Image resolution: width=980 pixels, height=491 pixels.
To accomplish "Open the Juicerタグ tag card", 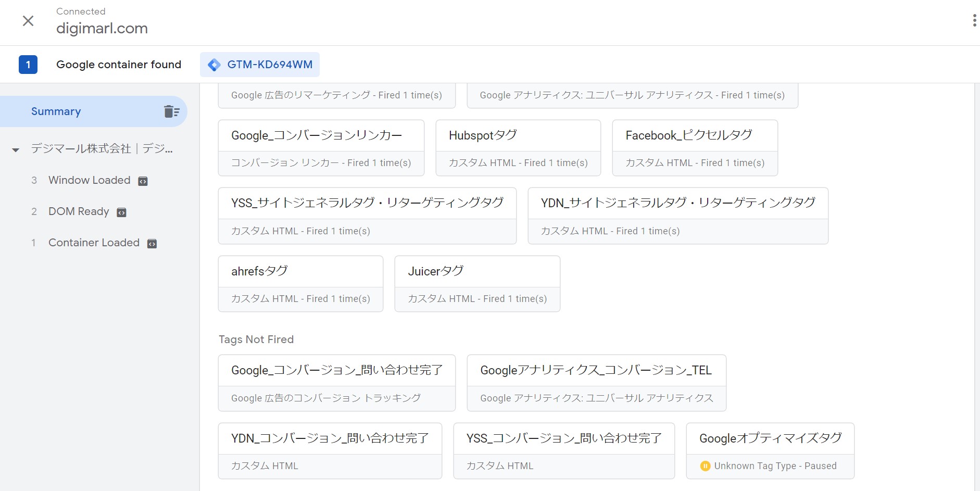I will 478,284.
